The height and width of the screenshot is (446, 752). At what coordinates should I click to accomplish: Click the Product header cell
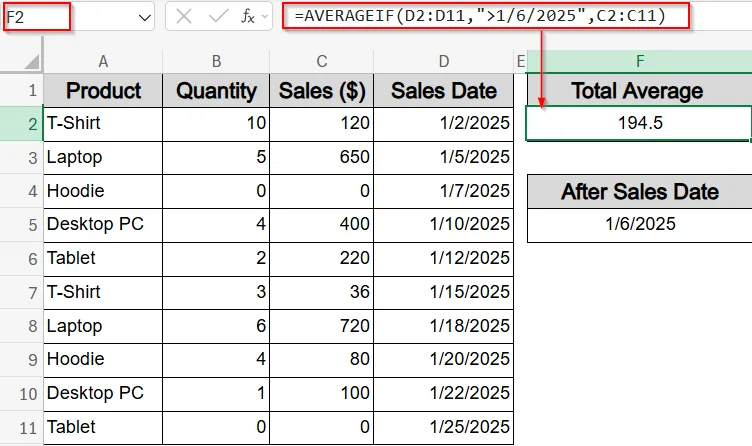coord(103,90)
